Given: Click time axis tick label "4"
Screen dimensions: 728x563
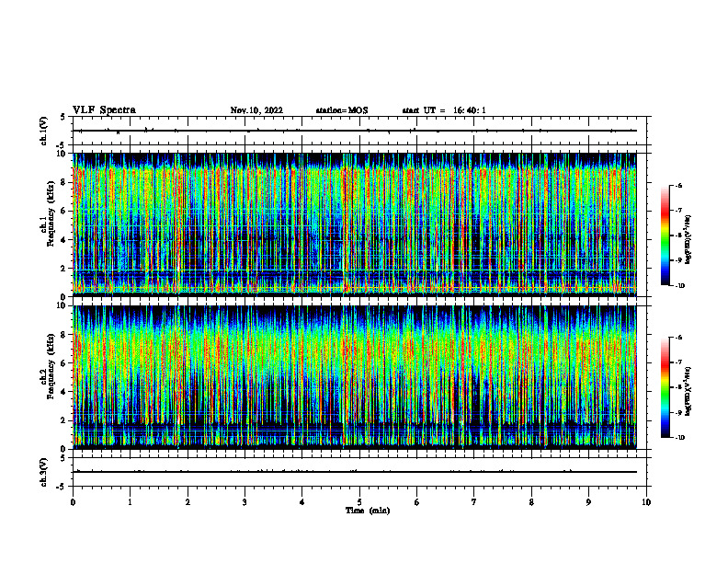Looking at the screenshot, I should (x=301, y=502).
